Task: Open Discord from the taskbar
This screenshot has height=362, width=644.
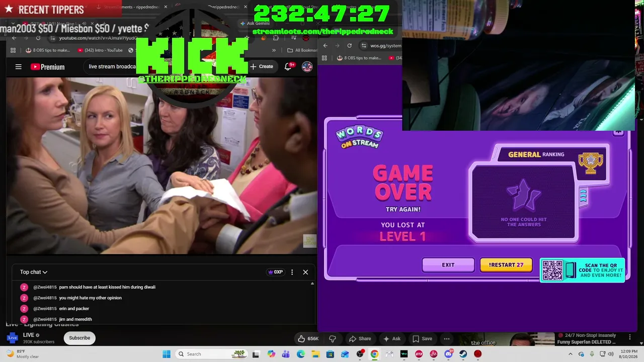Action: 448,354
